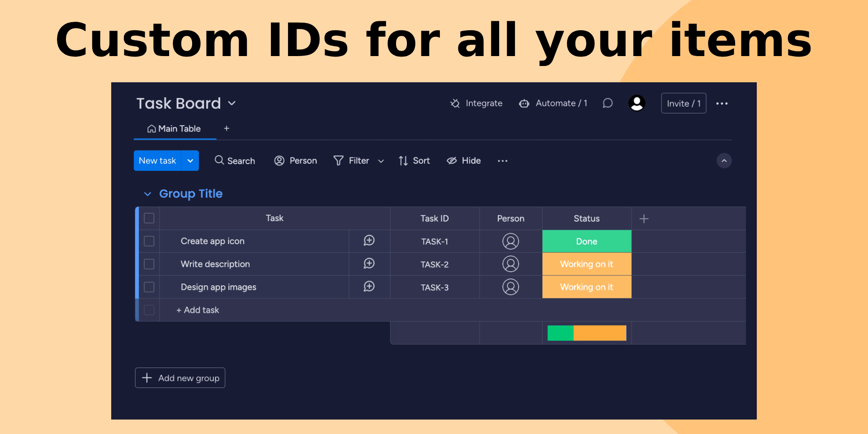Open update bubble for Design app images
The image size is (868, 434).
click(369, 287)
